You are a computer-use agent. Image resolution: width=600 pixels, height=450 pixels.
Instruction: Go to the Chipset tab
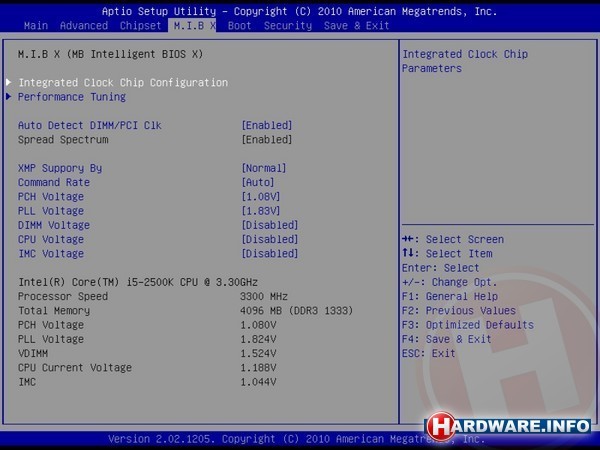point(139,25)
